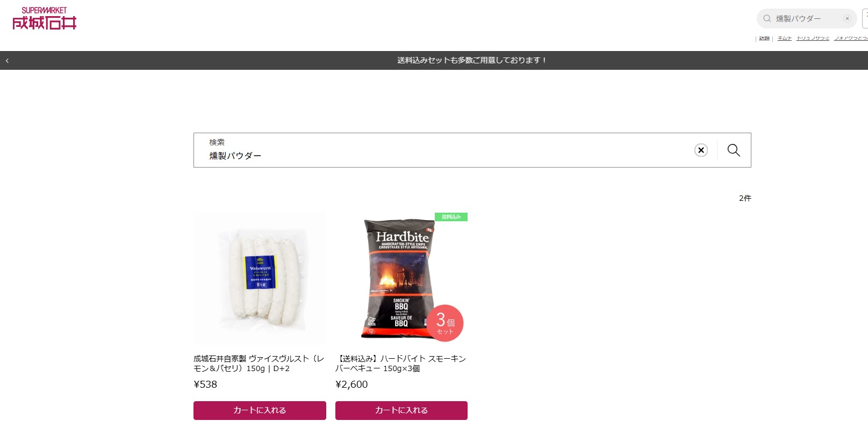Click the 送料込みセット announcement banner text
This screenshot has width=868, height=435.
471,61
